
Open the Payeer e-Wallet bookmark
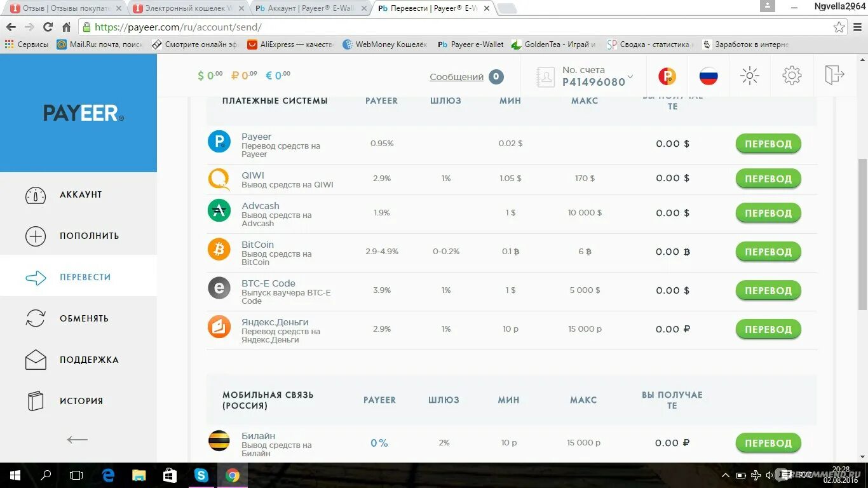(x=470, y=44)
